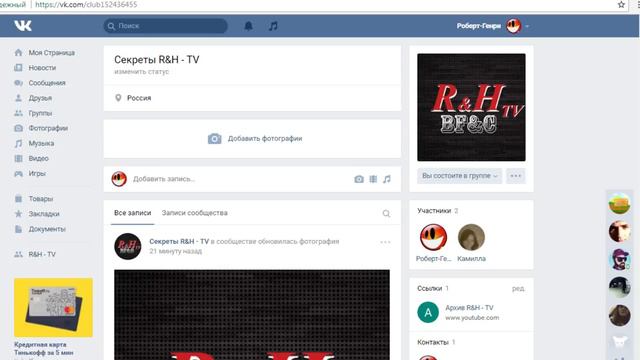Open Документы in sidebar
This screenshot has width=640, height=360.
coord(47,229)
